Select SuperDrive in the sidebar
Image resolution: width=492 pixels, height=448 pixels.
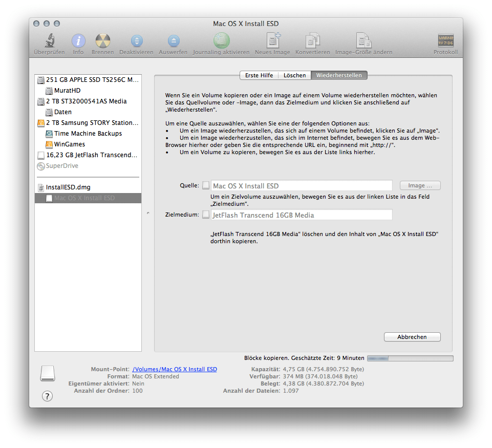(88, 166)
